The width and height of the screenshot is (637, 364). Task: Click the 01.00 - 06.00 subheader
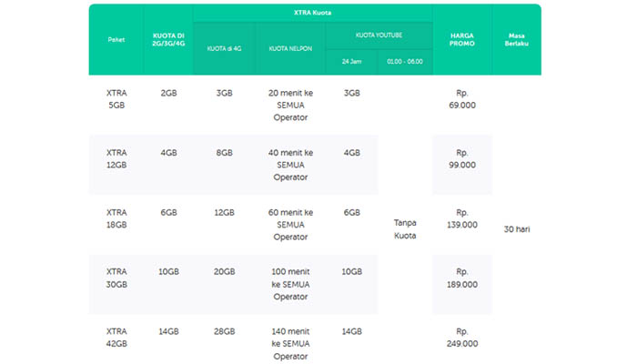[x=404, y=62]
